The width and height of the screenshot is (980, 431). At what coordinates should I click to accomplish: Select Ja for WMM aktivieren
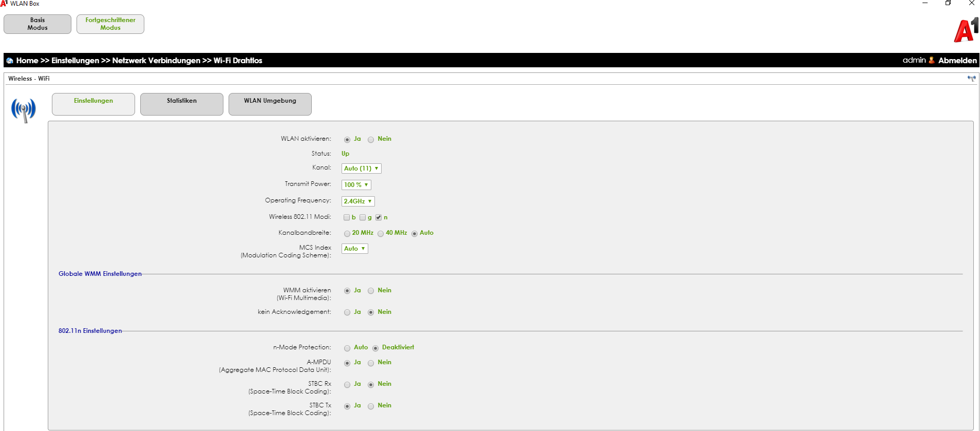pos(347,291)
